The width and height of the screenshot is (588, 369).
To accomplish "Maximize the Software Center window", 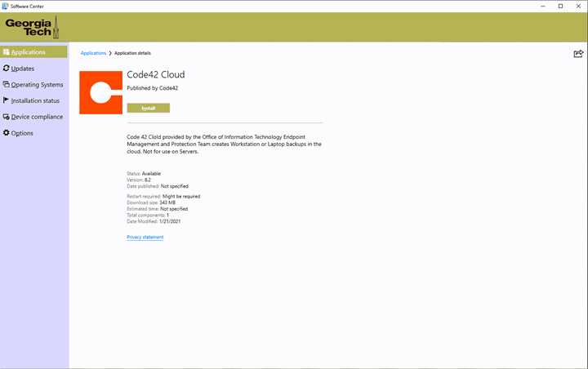I will point(559,6).
